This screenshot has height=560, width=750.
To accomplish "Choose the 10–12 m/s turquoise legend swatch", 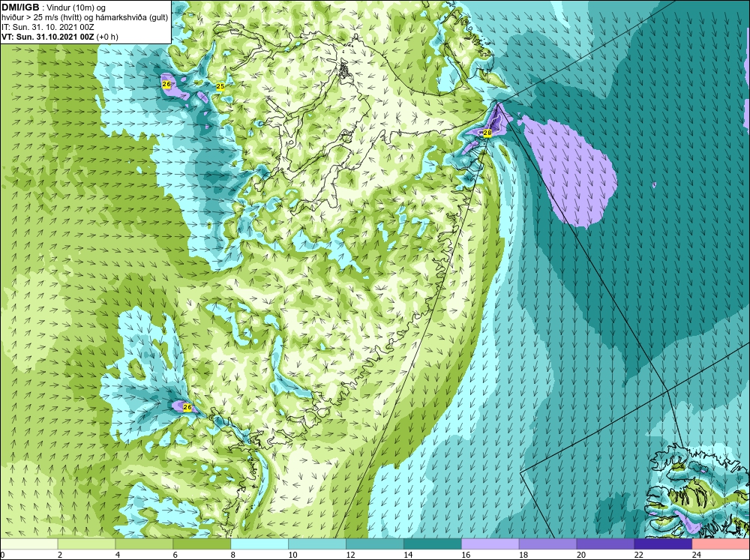I will (317, 544).
